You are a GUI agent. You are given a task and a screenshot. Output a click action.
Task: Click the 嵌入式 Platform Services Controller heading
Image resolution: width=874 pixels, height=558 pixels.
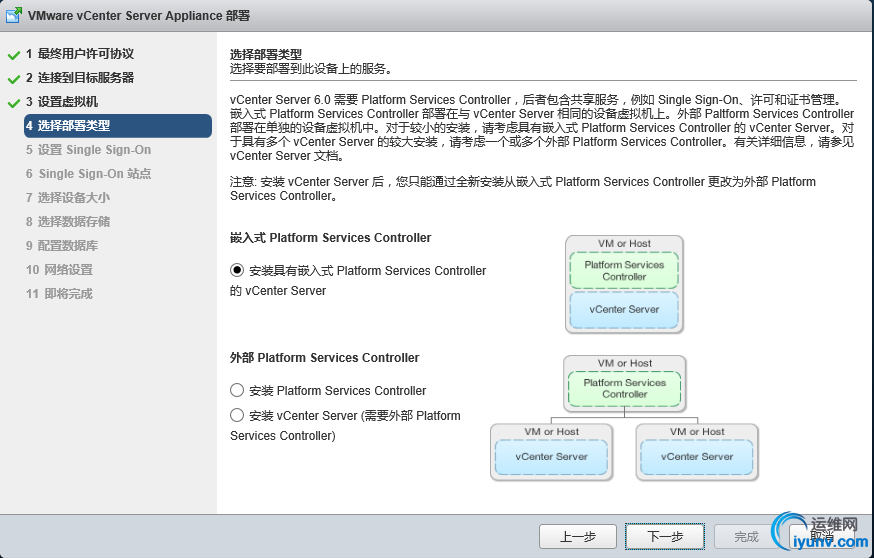(x=331, y=238)
